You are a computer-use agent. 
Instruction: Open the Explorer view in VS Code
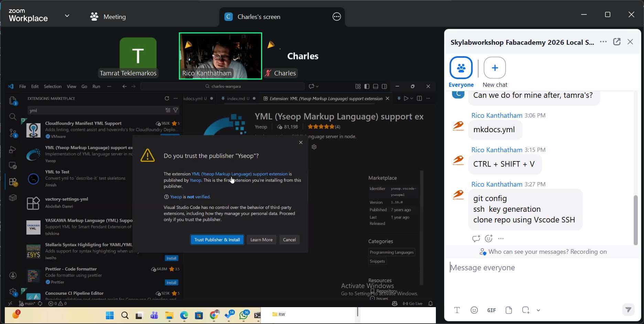pos(13,101)
